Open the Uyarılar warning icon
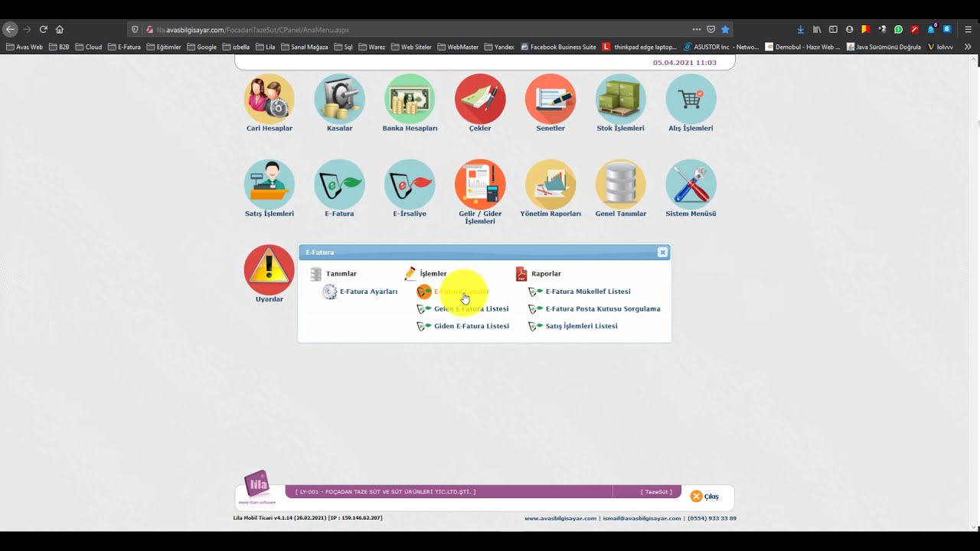 tap(269, 270)
